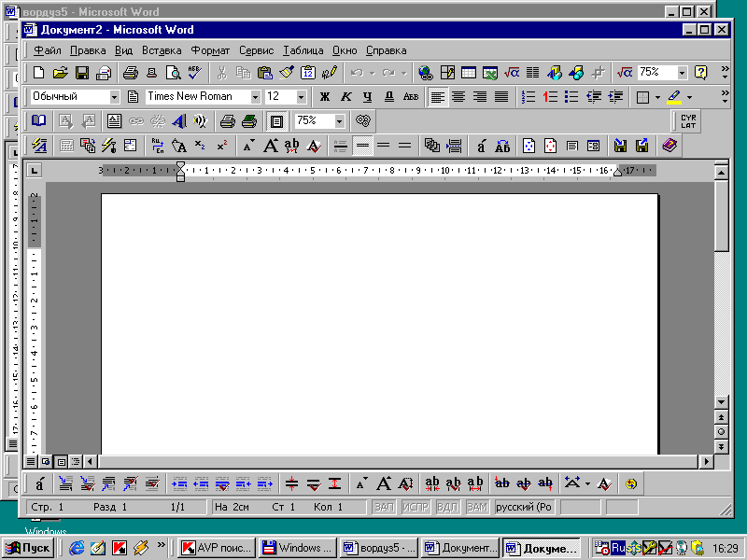Click the Cut scissors icon

click(221, 73)
